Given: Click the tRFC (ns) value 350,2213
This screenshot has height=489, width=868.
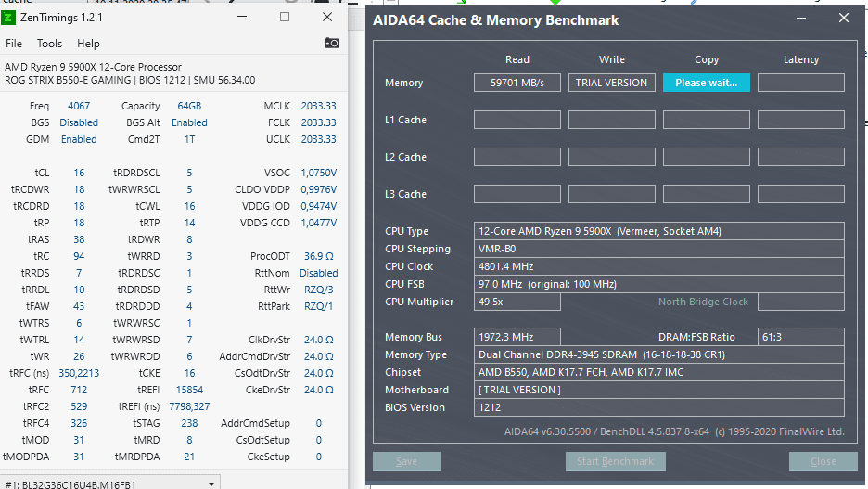Looking at the screenshot, I should 79,373.
